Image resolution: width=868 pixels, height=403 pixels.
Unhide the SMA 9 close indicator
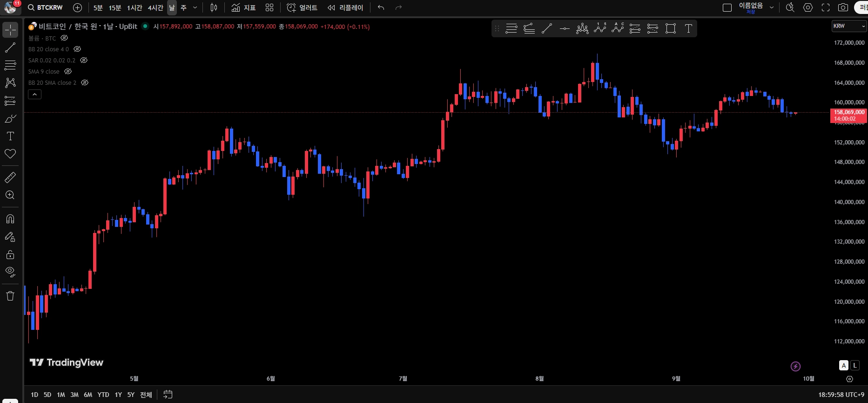(68, 71)
